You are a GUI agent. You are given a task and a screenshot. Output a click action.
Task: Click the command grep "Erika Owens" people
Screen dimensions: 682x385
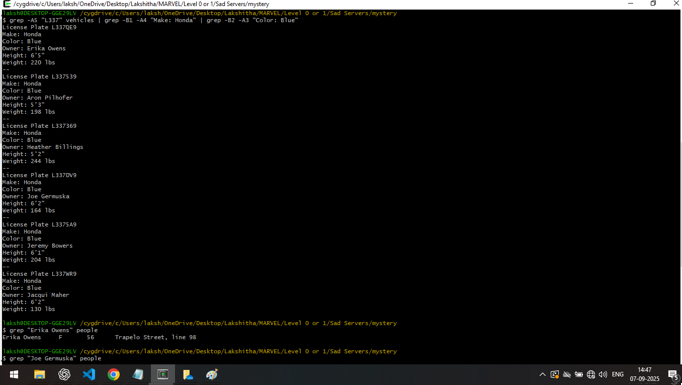(50, 330)
